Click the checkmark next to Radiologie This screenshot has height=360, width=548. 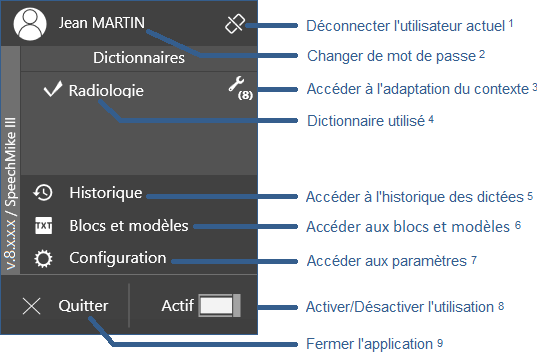[53, 89]
